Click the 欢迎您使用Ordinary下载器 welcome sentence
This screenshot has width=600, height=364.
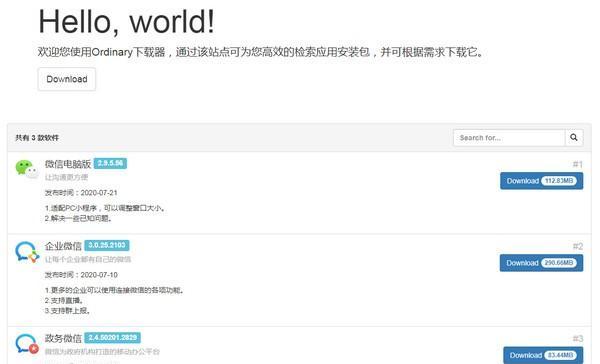[x=260, y=52]
